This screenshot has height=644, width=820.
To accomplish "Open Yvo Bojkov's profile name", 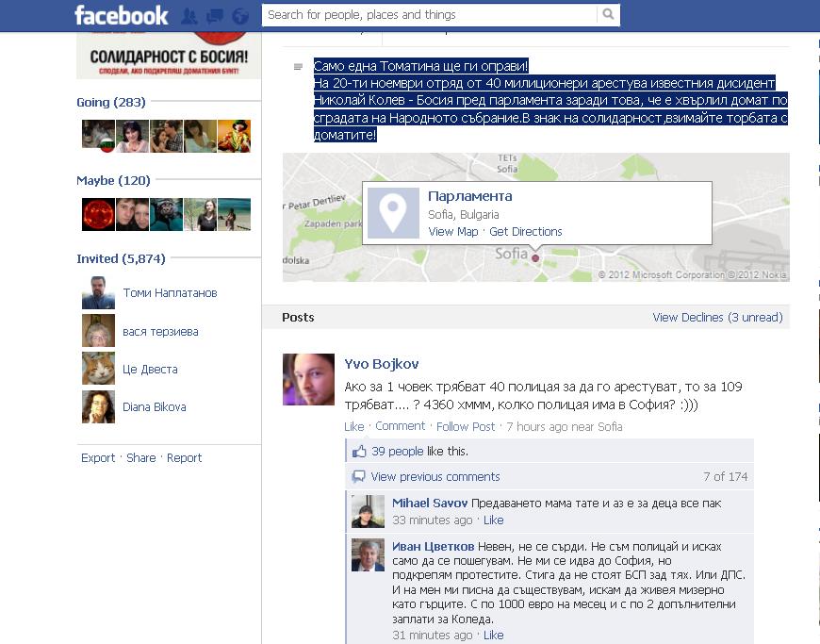I will [381, 364].
